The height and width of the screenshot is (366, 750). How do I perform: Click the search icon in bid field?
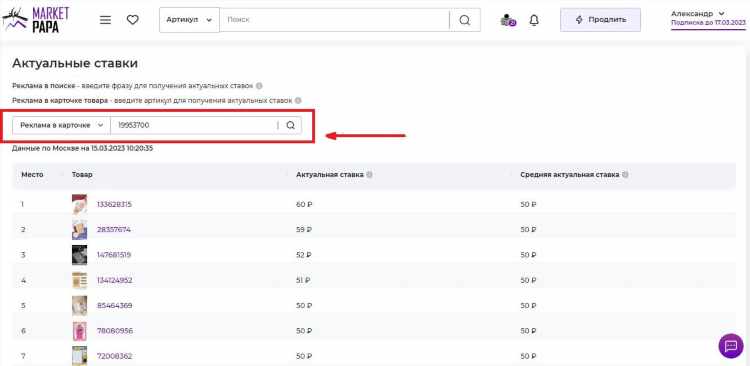tap(290, 125)
